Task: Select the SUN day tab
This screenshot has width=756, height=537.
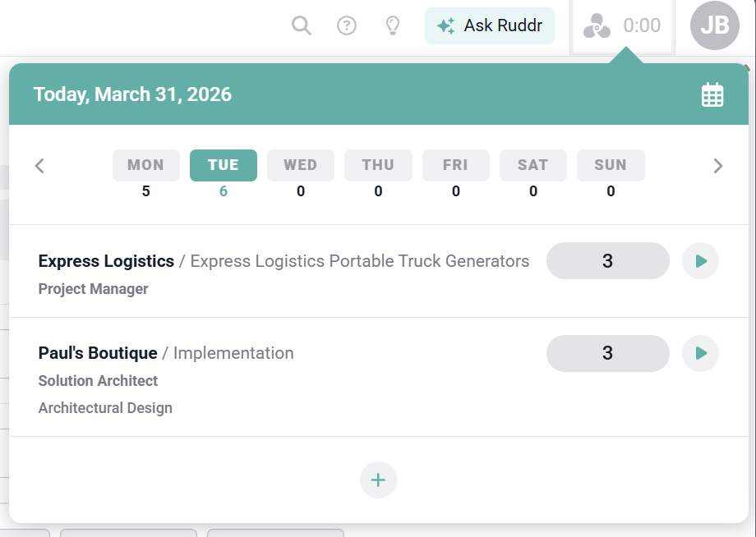Action: click(611, 165)
